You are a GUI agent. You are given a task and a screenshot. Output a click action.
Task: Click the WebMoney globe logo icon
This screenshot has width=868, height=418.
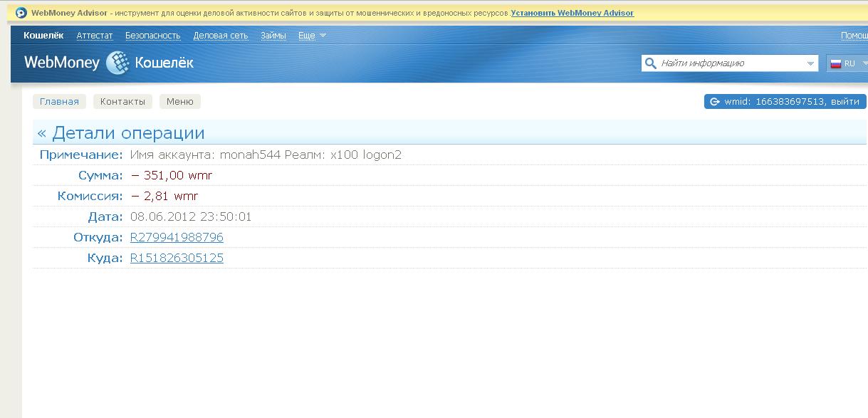point(117,63)
